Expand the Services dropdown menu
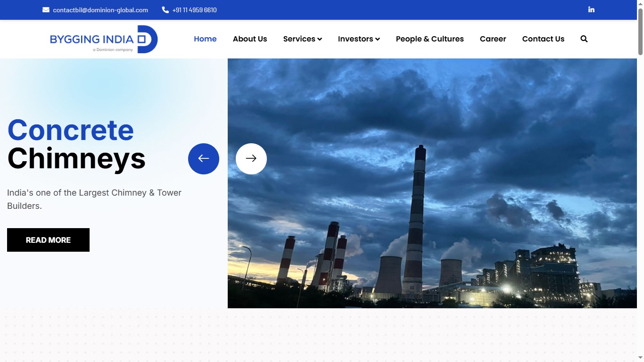This screenshot has width=644, height=362. tap(302, 39)
